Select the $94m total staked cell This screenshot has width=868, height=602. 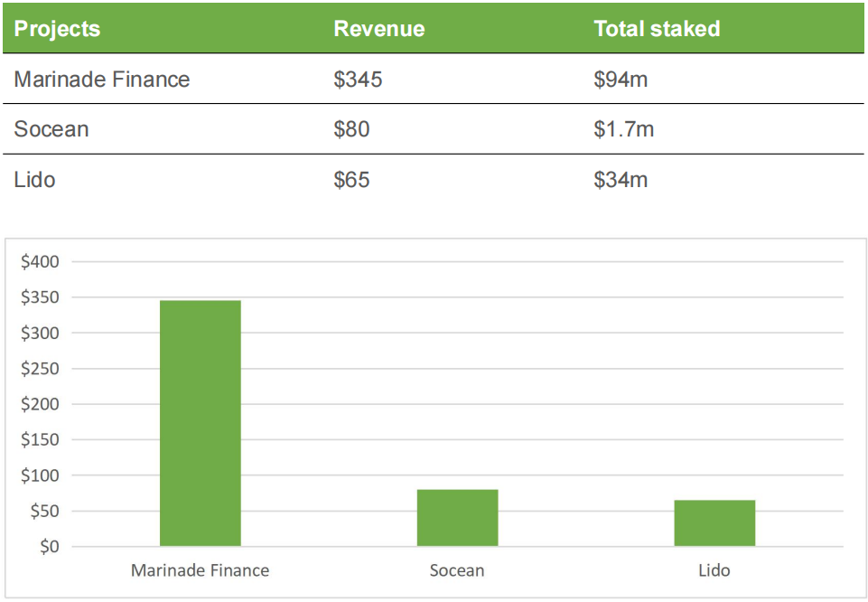click(620, 80)
